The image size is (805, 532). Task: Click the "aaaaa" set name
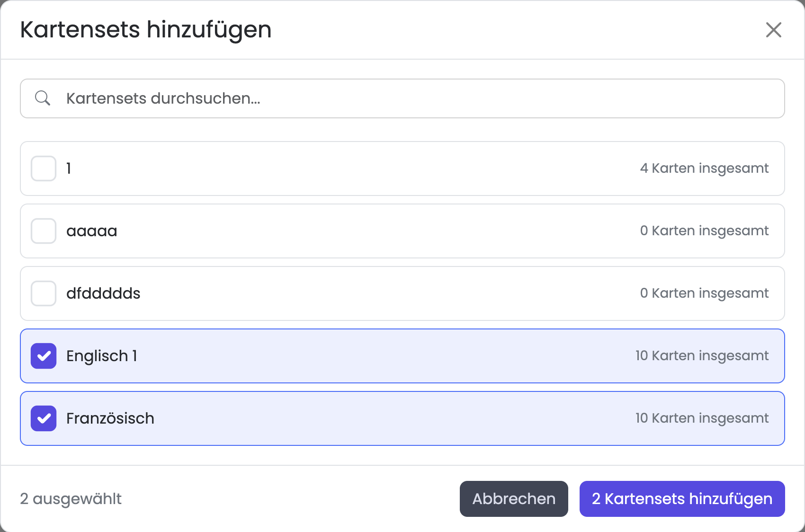91,231
